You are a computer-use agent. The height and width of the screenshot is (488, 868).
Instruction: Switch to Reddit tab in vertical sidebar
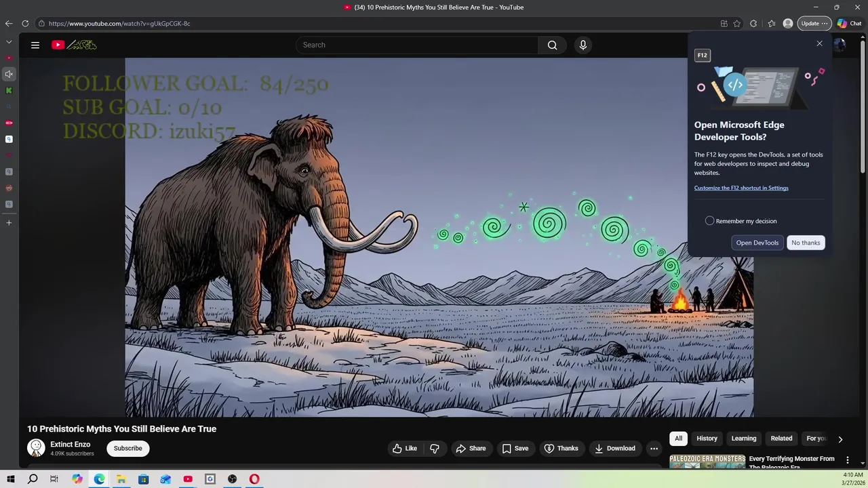[x=9, y=188]
